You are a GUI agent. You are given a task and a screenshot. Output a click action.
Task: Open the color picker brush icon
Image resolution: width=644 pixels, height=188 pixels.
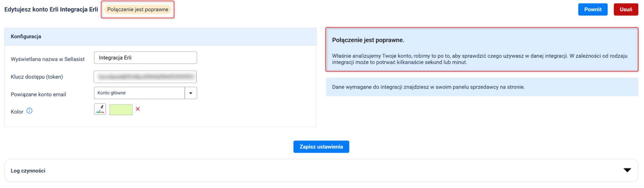100,109
